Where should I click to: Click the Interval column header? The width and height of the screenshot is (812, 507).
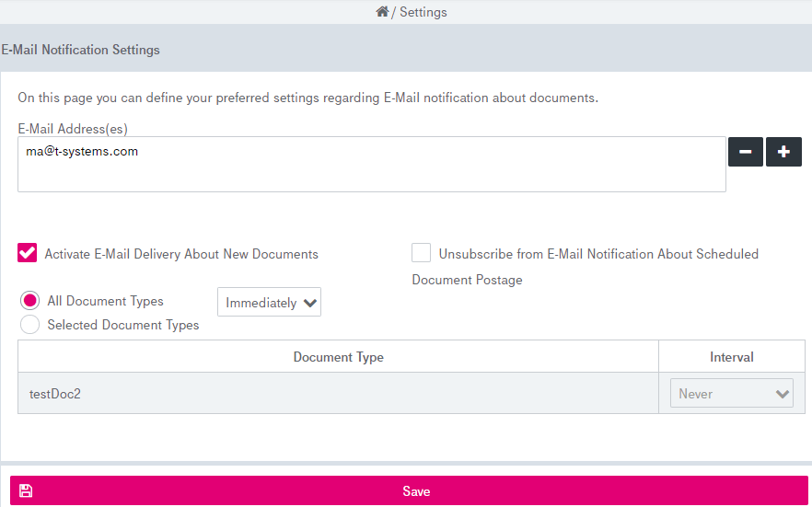point(732,356)
